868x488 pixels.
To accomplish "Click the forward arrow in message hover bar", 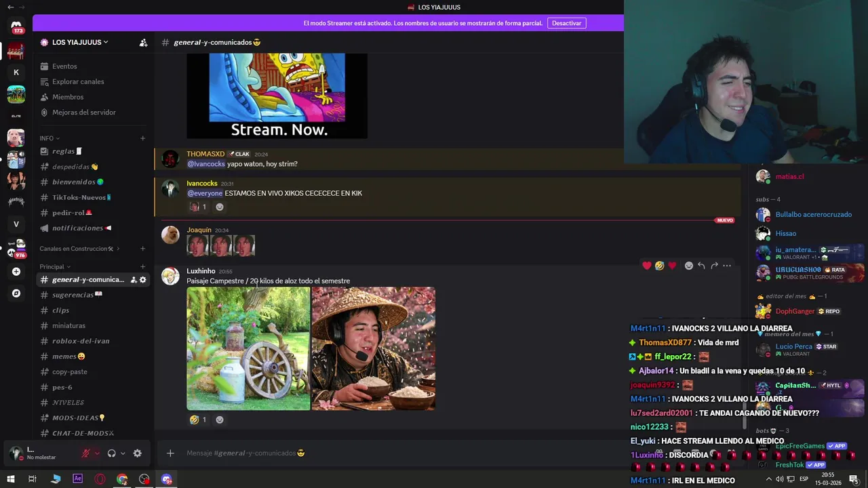I will [x=714, y=266].
